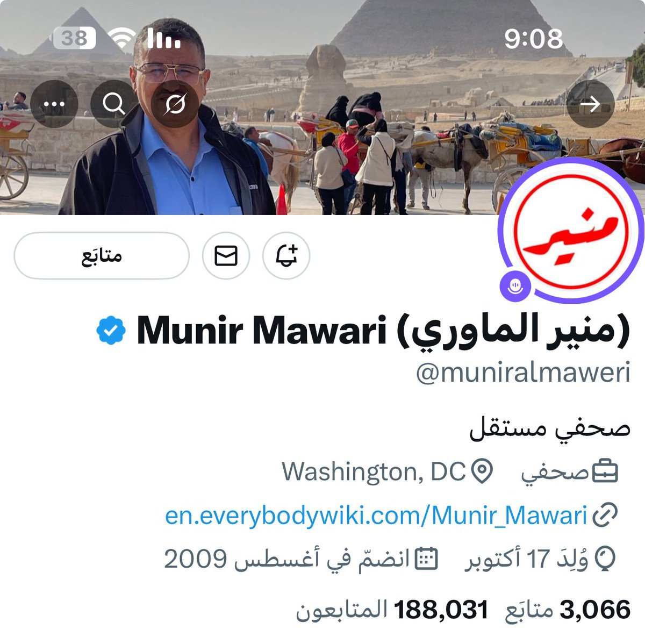Screen dimensions: 645x644
Task: Tap the birthday balloon icon
Action: click(606, 559)
